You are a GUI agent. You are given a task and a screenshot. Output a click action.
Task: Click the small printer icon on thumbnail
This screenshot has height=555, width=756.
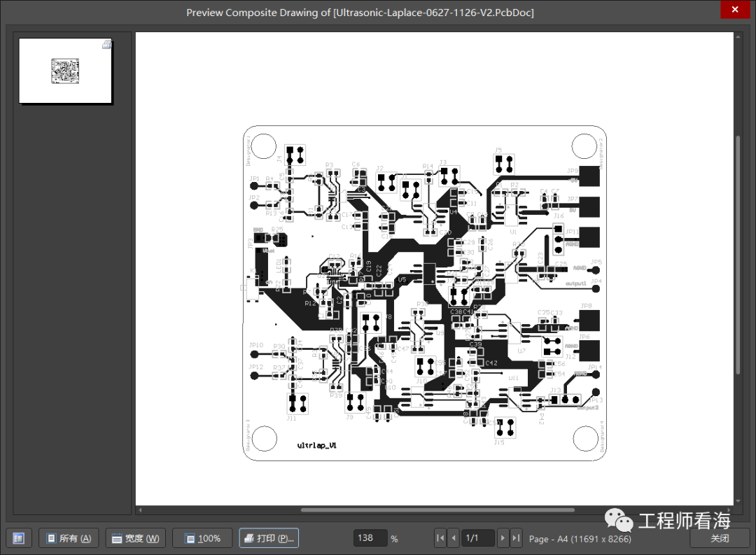(x=106, y=44)
